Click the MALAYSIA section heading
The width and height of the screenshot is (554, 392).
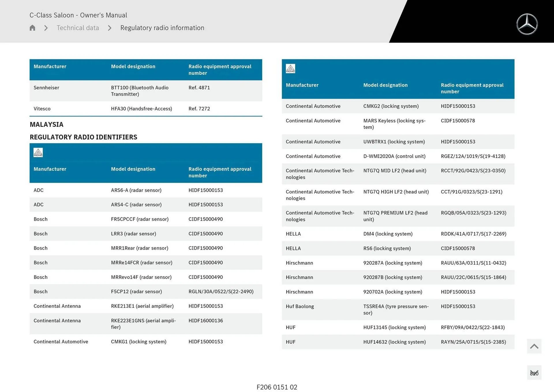click(46, 124)
